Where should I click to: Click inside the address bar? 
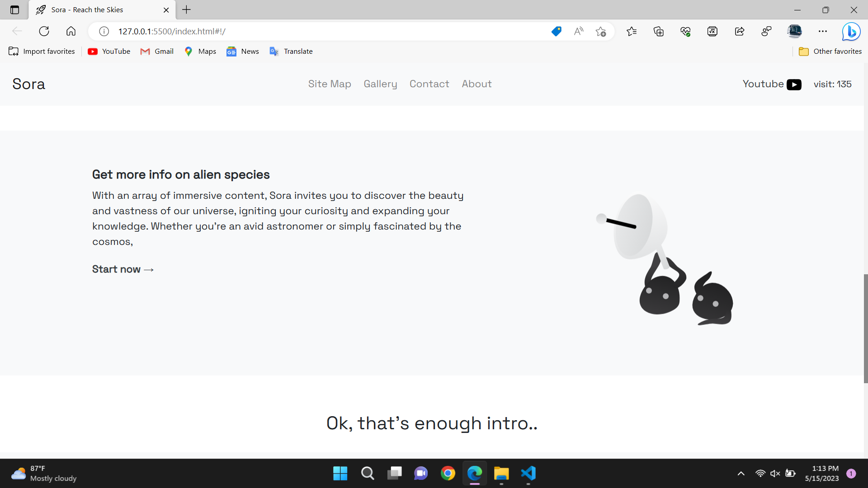[316, 31]
